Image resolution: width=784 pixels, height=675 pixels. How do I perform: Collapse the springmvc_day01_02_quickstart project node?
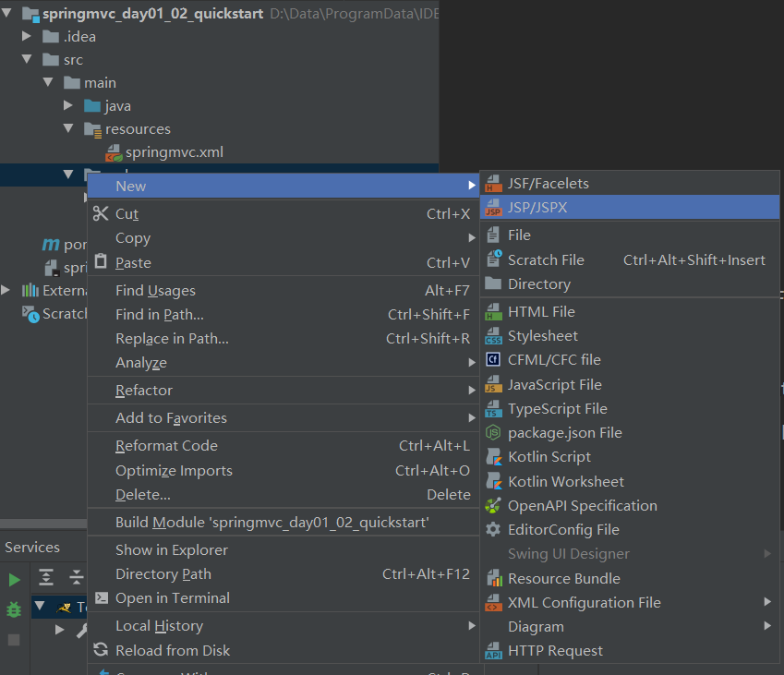click(x=6, y=13)
